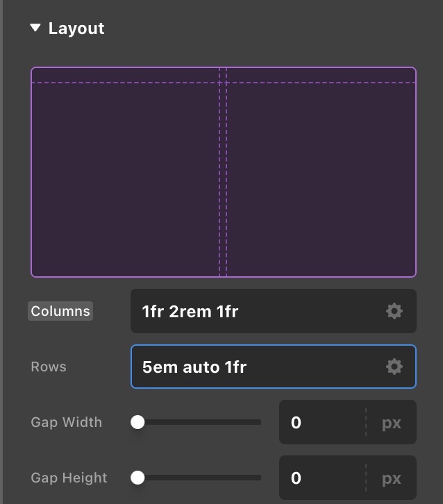The image size is (443, 504).
Task: Click the Gap Width numeric value field
Action: point(321,422)
